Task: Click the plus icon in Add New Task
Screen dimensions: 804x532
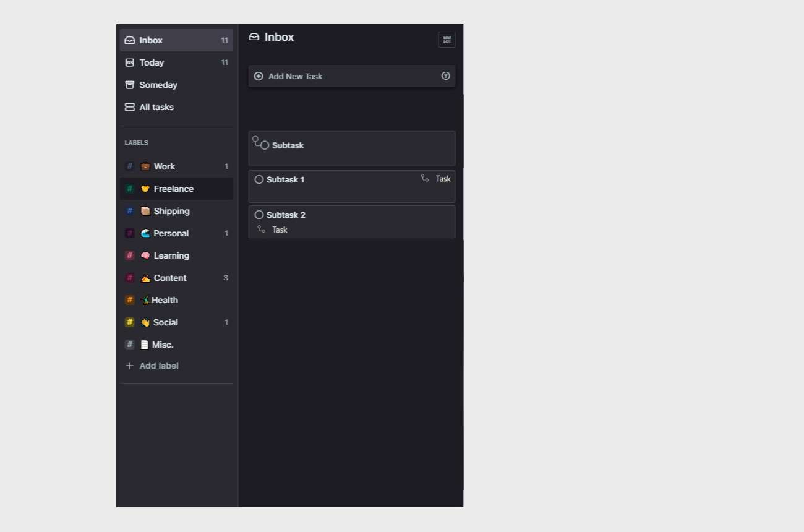Action: 259,76
